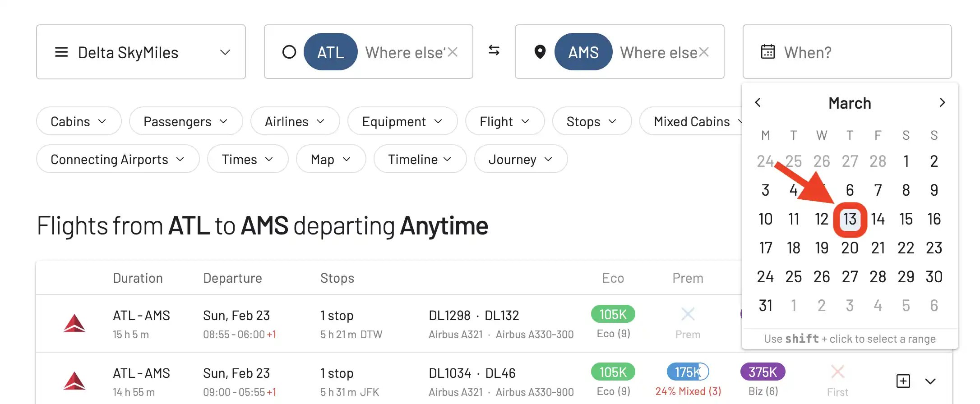The width and height of the screenshot is (980, 404).
Task: Select March 22 in the calendar
Action: (906, 248)
